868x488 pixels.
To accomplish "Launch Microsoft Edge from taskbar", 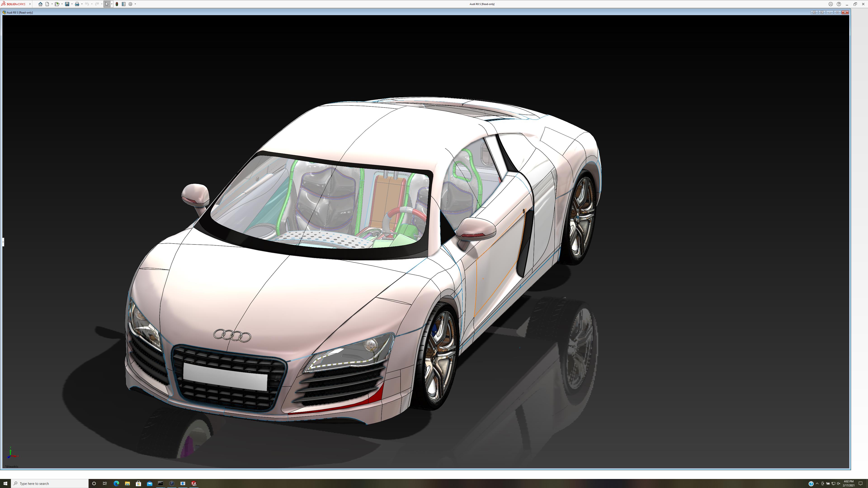I will (x=116, y=483).
